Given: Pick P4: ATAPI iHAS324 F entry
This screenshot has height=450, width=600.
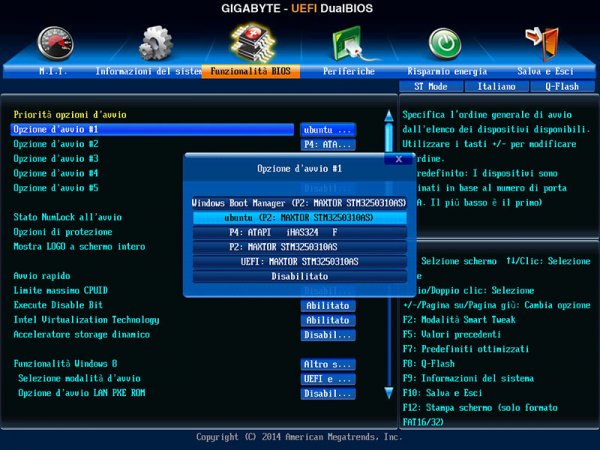Looking at the screenshot, I should pos(299,232).
